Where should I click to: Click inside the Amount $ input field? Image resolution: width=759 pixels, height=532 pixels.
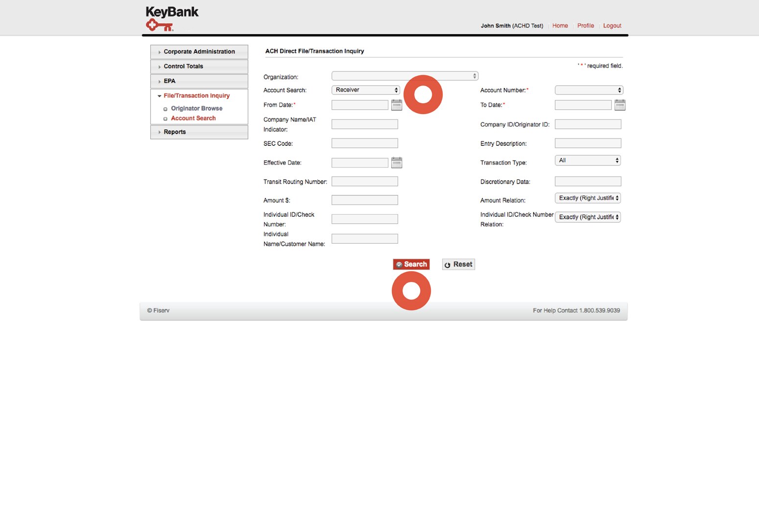coord(364,200)
